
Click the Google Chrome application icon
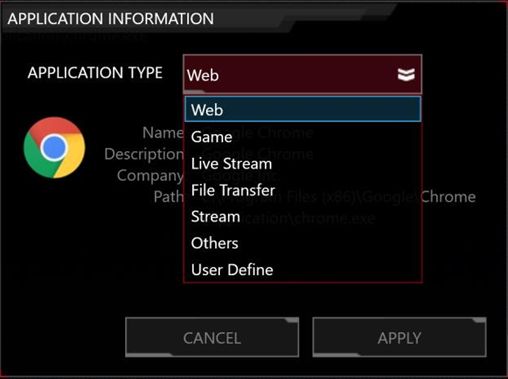(x=54, y=147)
